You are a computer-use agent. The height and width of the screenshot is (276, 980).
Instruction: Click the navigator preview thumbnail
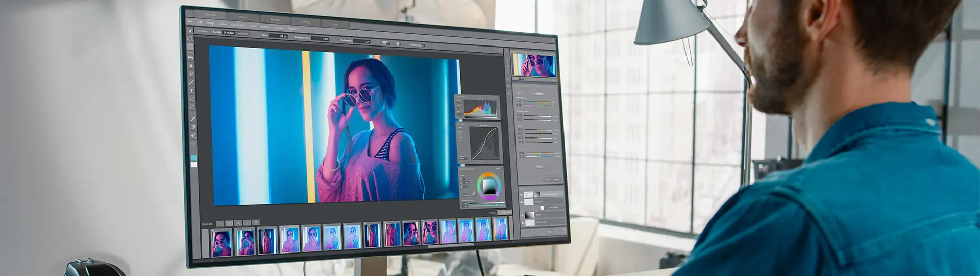tap(534, 65)
